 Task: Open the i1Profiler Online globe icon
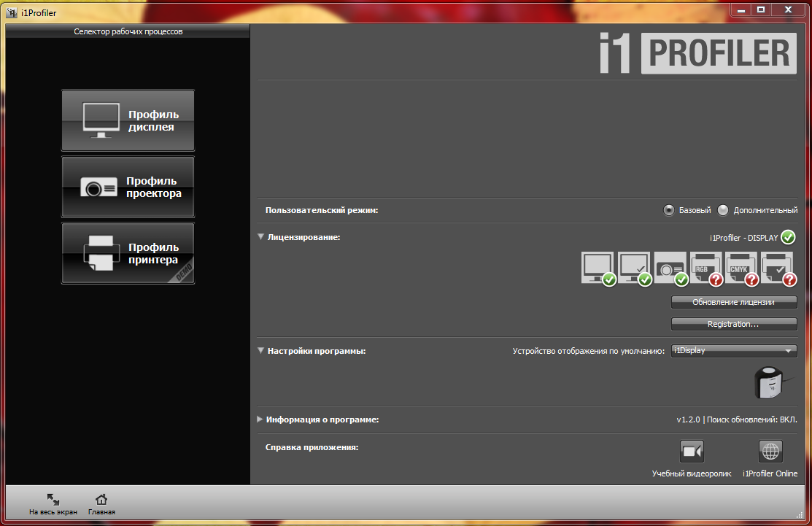(770, 452)
